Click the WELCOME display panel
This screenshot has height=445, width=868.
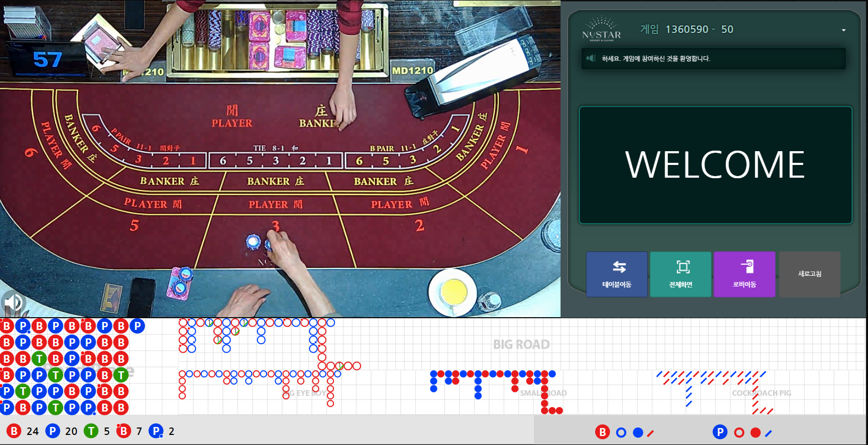click(715, 165)
